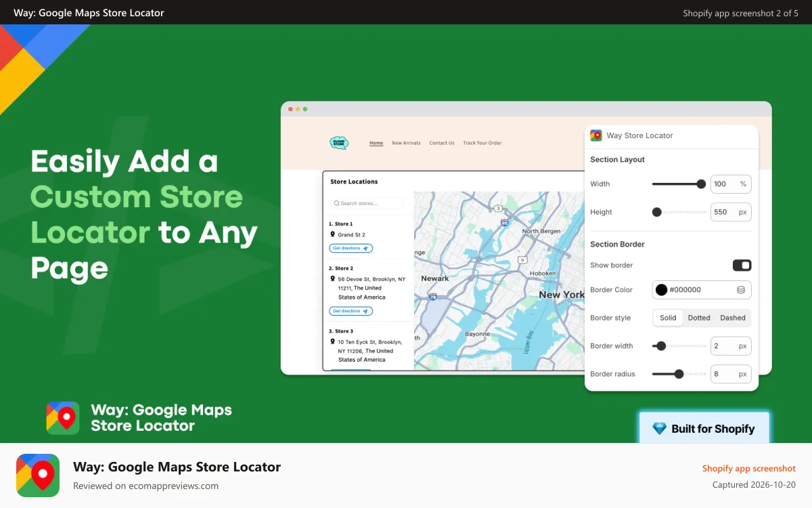This screenshot has width=812, height=508.
Task: Click the Search stores input field
Action: pyautogui.click(x=366, y=203)
